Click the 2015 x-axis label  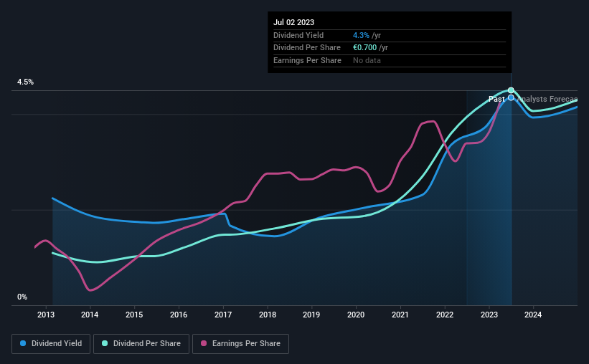click(x=134, y=315)
